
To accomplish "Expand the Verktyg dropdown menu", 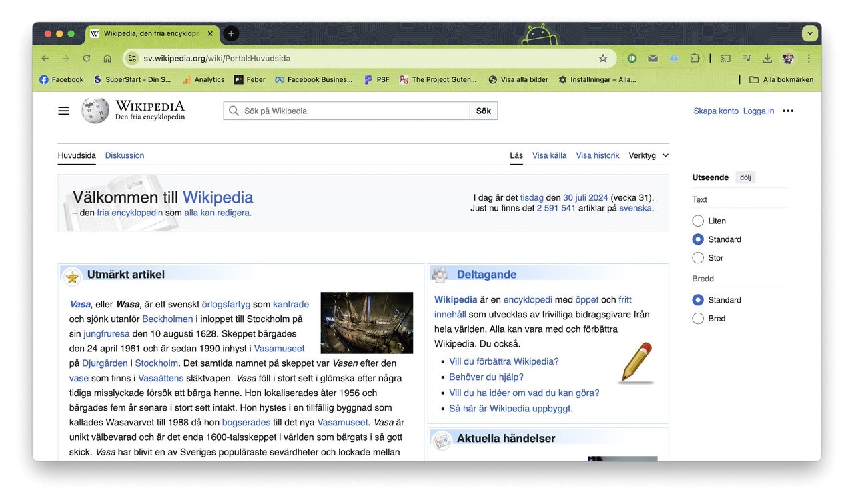I will (x=648, y=155).
